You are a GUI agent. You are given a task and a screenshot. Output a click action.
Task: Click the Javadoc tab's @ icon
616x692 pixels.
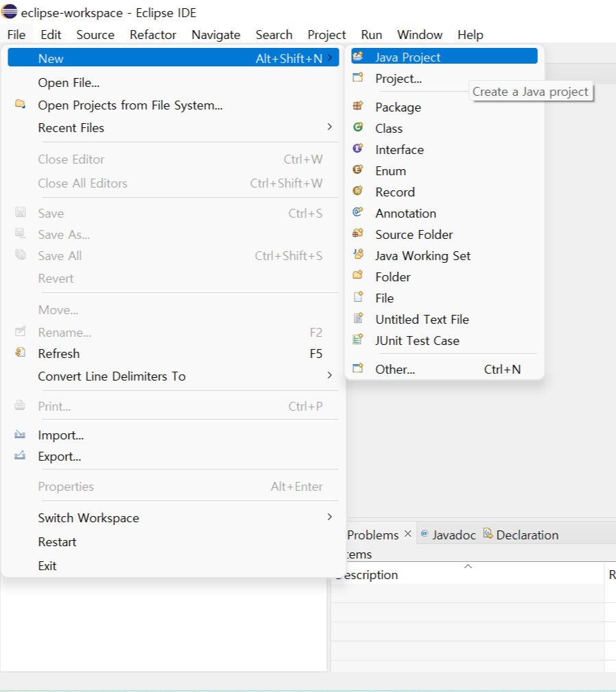point(424,534)
